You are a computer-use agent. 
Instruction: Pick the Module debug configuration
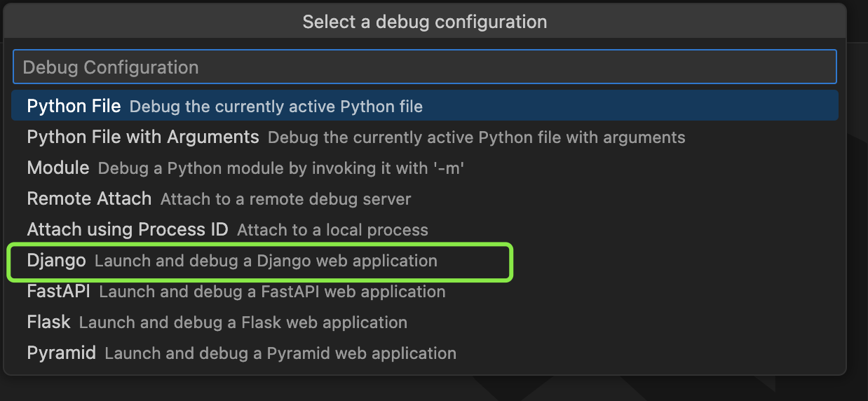click(425, 168)
